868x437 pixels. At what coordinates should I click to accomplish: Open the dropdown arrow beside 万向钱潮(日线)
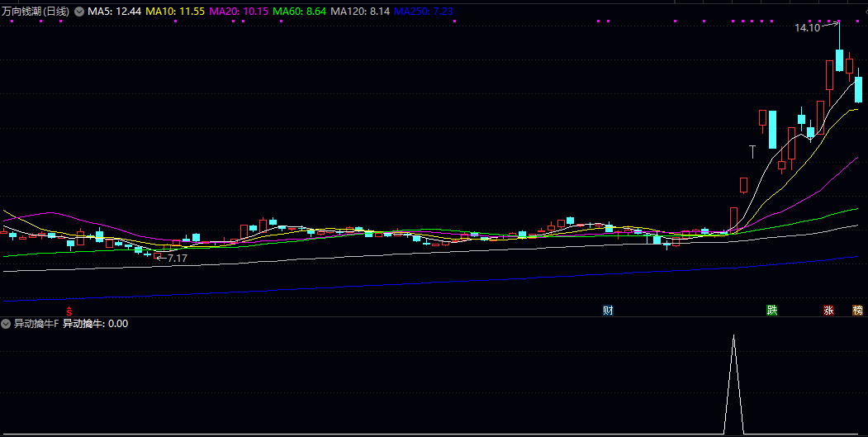point(79,11)
